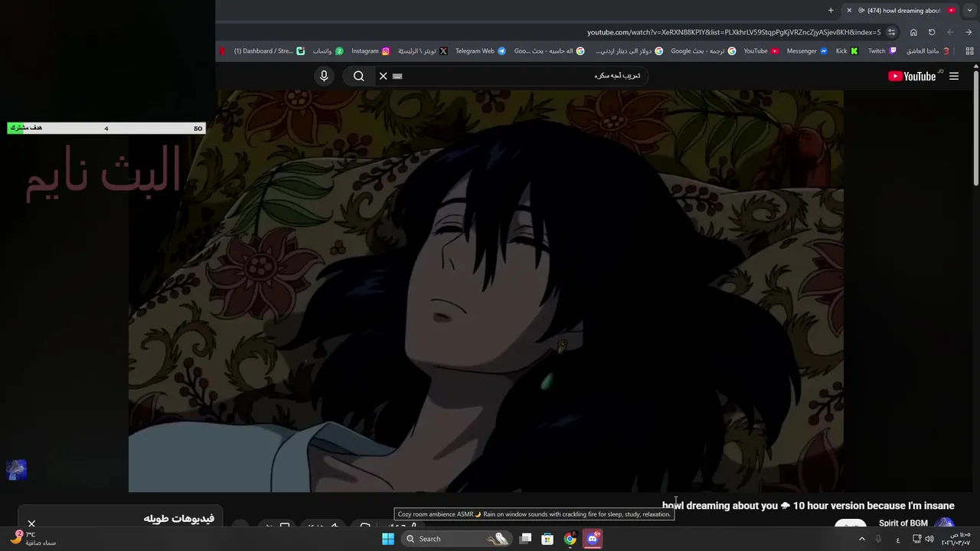Click the 'هدف مشترك' goal progress bar
This screenshot has width=980, height=551.
click(x=106, y=128)
